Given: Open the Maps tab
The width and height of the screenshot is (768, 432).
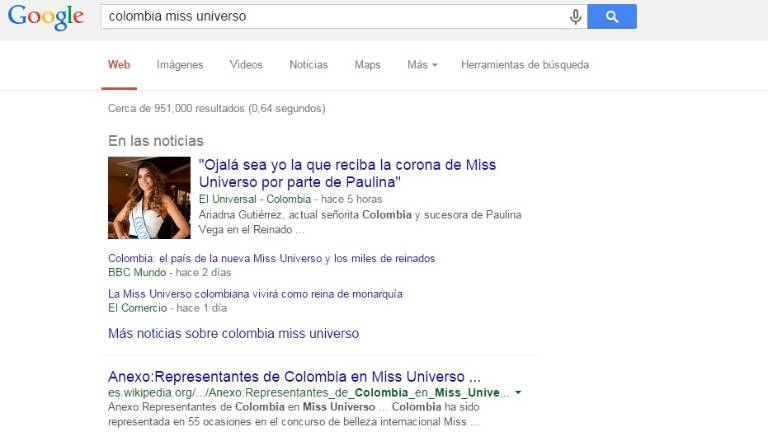Looking at the screenshot, I should [x=367, y=65].
